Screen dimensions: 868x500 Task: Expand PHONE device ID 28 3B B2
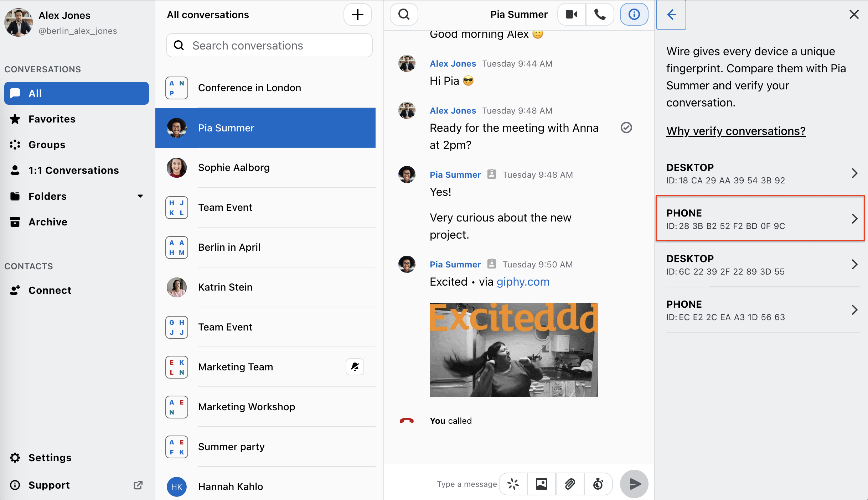[x=760, y=219]
